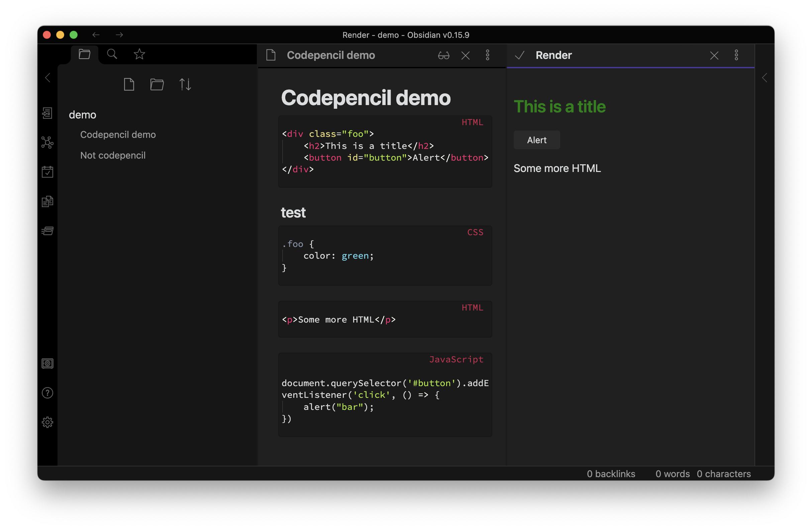The image size is (812, 530).
Task: Open the vault switcher icon
Action: coord(47,363)
